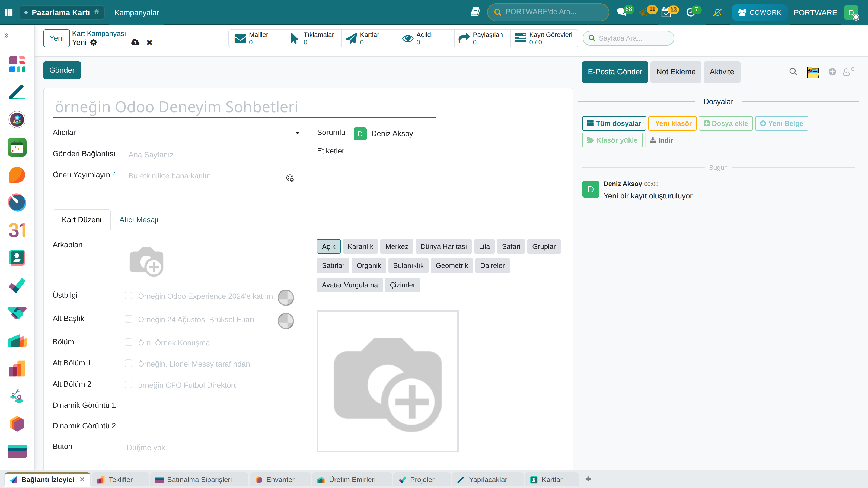Switch to the Teklifler bottom tab

point(120,480)
